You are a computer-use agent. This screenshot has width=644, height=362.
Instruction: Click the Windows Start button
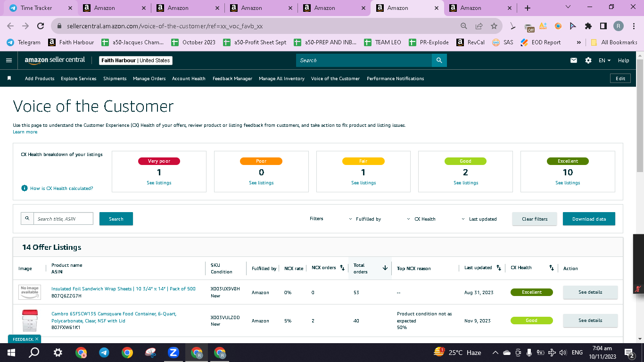point(11,353)
